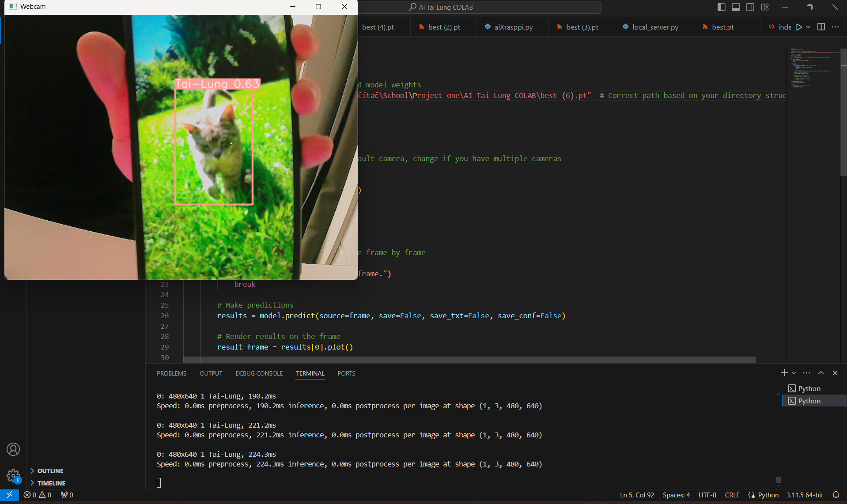Open terminal panel more actions ellipsis
The width and height of the screenshot is (847, 504).
click(806, 373)
